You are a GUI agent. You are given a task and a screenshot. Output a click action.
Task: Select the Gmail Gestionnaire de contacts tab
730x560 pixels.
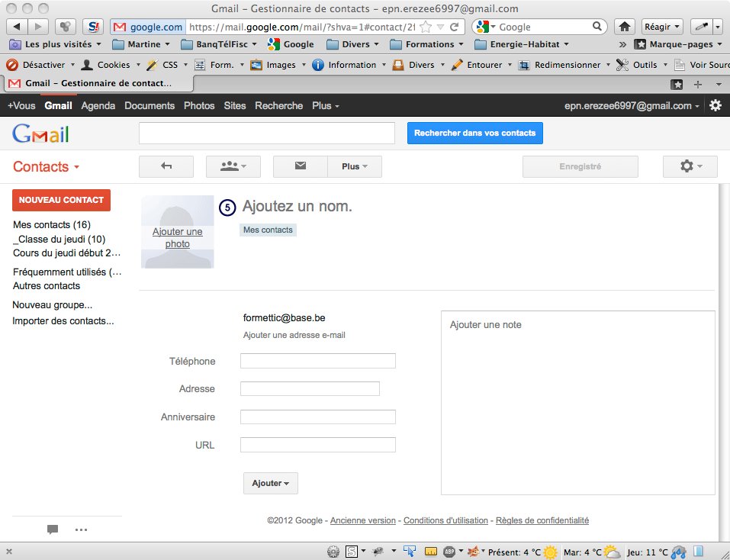pyautogui.click(x=98, y=83)
